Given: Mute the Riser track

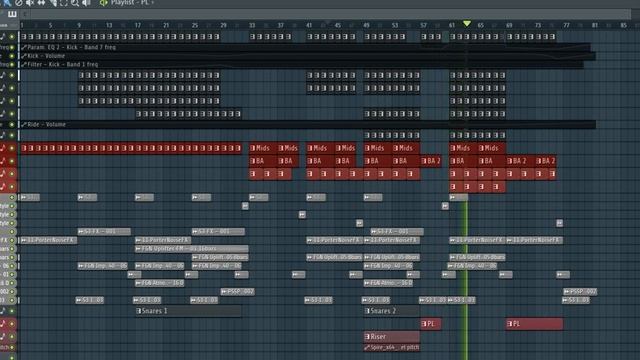Looking at the screenshot, I should tap(12, 337).
